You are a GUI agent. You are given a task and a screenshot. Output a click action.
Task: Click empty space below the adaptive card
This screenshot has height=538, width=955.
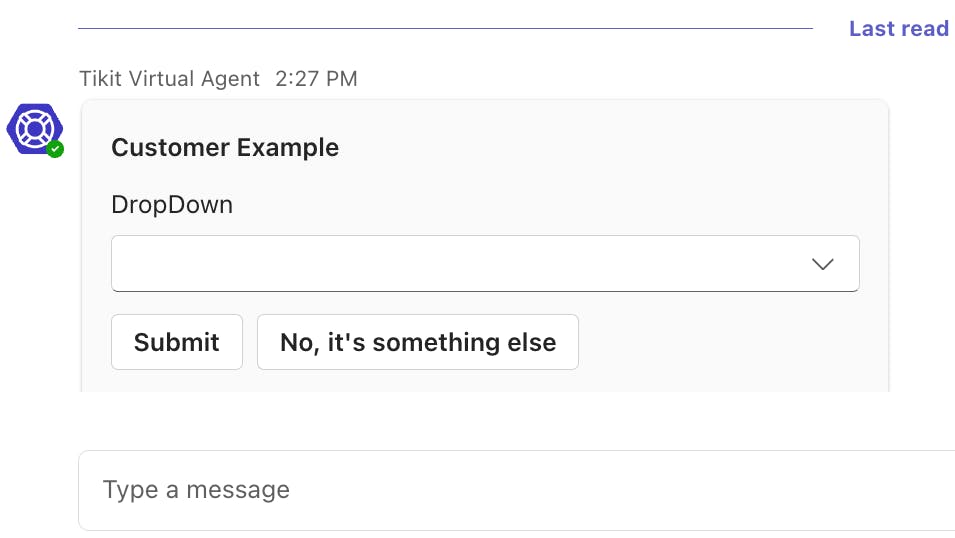480,420
